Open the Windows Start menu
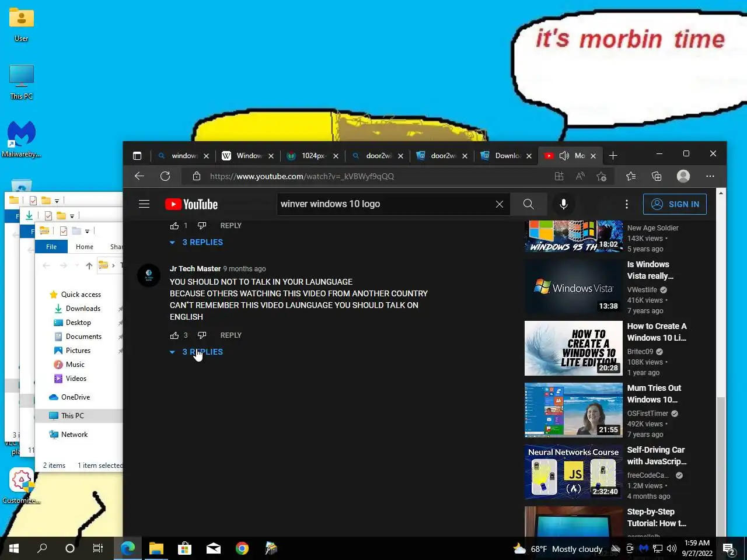 [14, 548]
